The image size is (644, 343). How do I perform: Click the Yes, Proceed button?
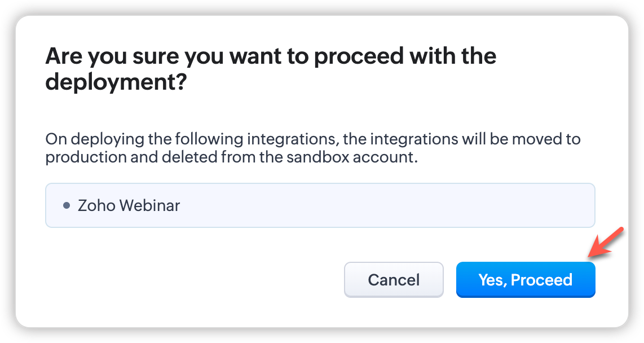525,280
